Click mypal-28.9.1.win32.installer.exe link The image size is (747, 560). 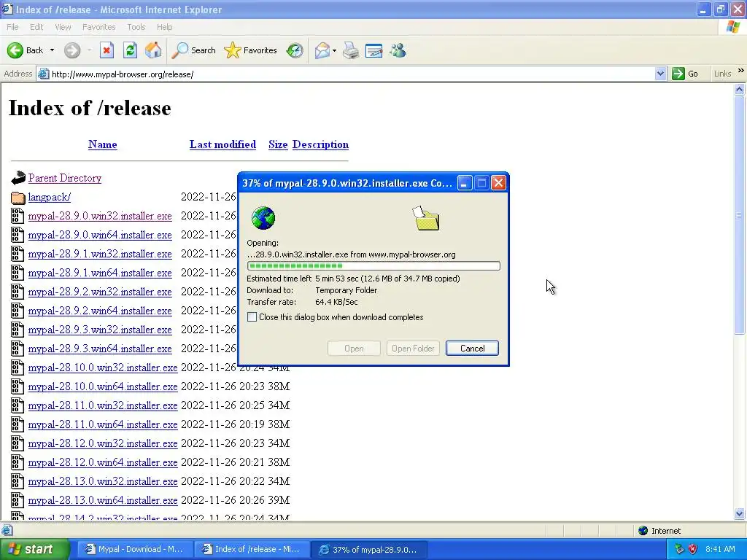tap(100, 254)
